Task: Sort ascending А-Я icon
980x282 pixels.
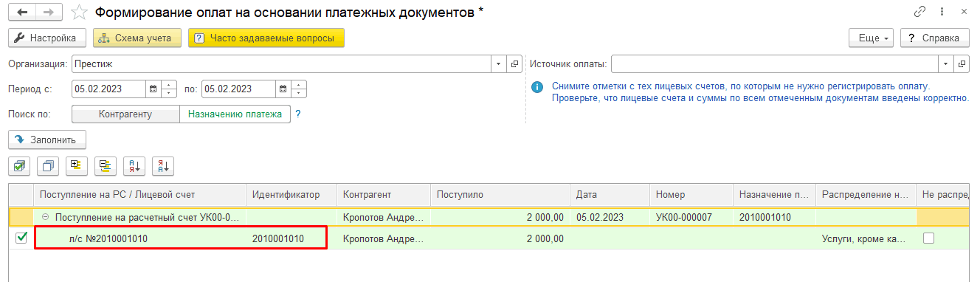Action: click(134, 166)
